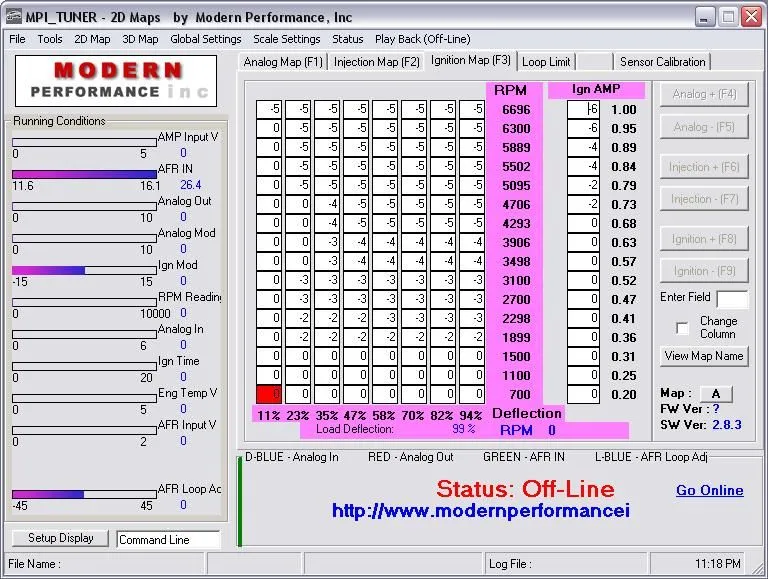Click the 94% column cell in 6696 RPM row
768x579 pixels.
(472, 109)
